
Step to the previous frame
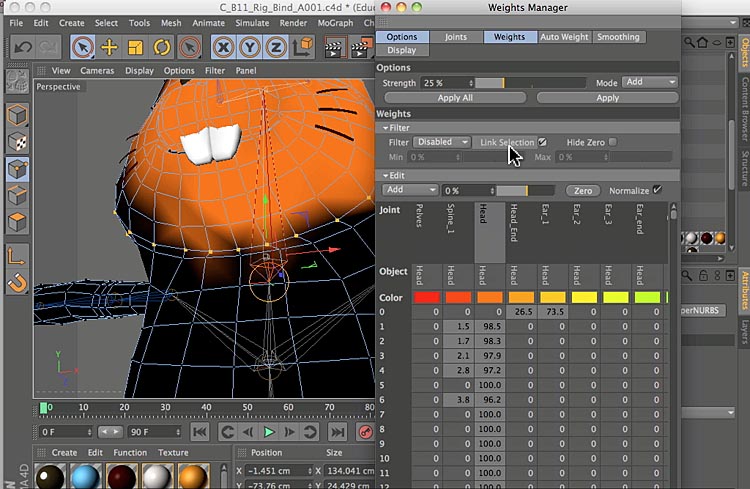click(248, 432)
